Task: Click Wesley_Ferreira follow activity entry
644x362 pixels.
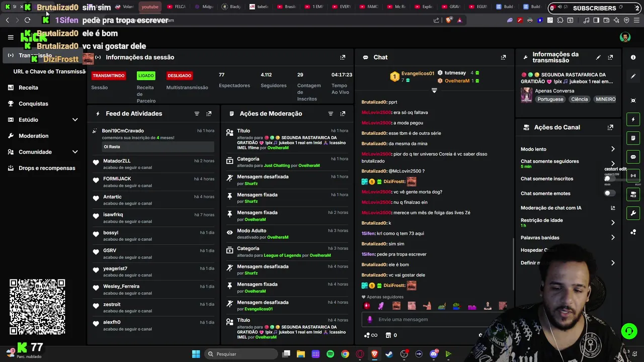Action: [153, 289]
